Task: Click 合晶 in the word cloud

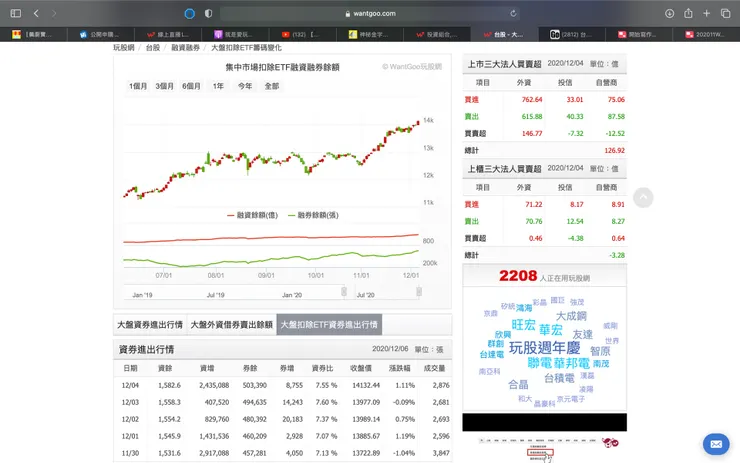Action: coord(518,385)
